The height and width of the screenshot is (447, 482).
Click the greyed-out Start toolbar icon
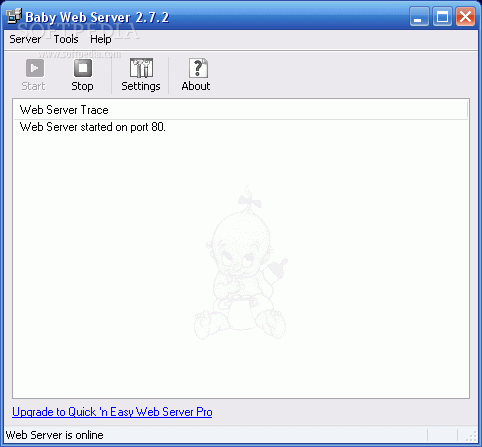(x=35, y=68)
